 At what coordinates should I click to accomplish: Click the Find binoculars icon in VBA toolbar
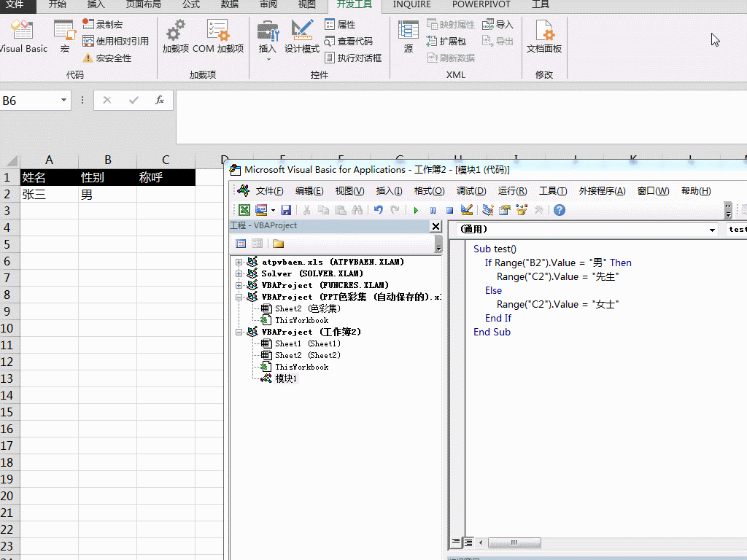pos(357,210)
